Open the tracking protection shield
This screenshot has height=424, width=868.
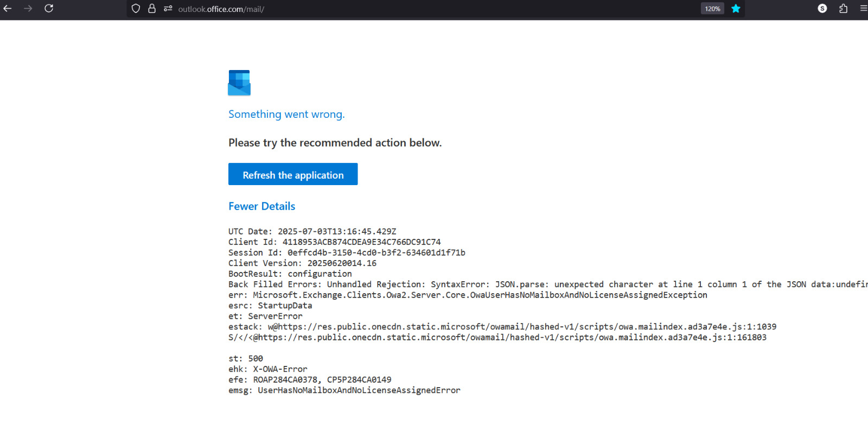coord(136,9)
